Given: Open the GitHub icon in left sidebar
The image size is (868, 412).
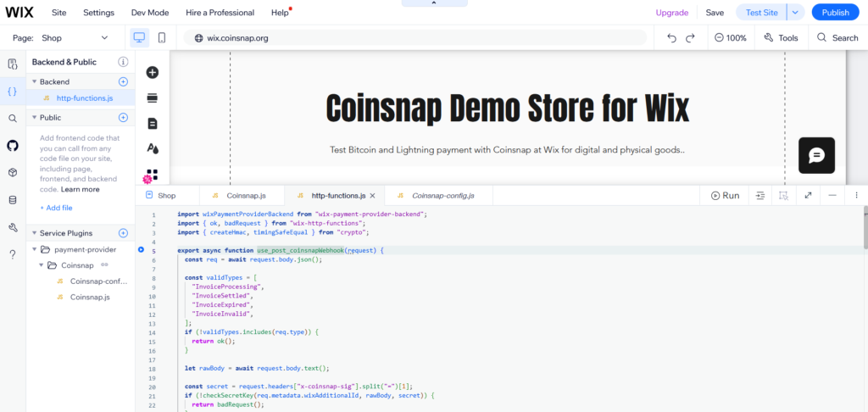Looking at the screenshot, I should pos(13,146).
